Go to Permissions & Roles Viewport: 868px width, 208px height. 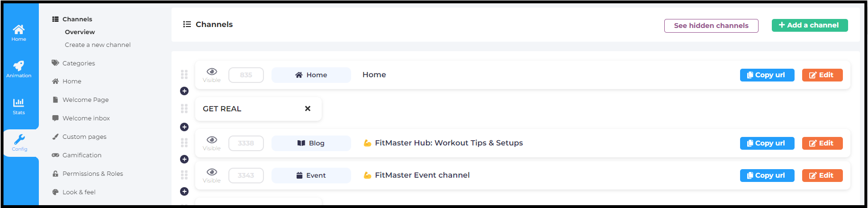[92, 173]
